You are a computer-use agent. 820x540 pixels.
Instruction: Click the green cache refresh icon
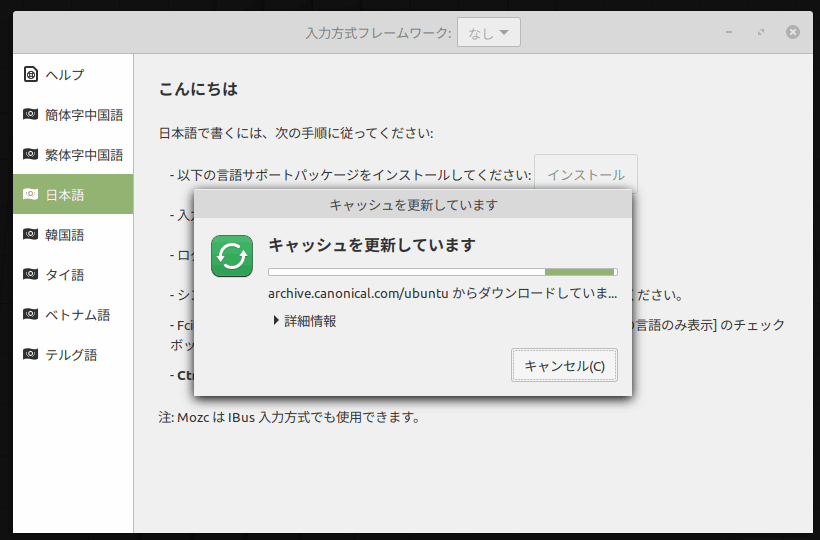[232, 256]
